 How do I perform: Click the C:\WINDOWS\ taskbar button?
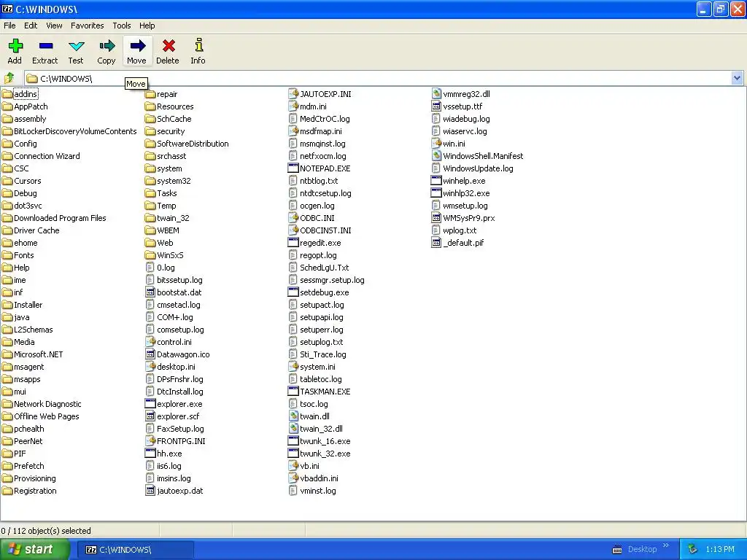(x=136, y=550)
